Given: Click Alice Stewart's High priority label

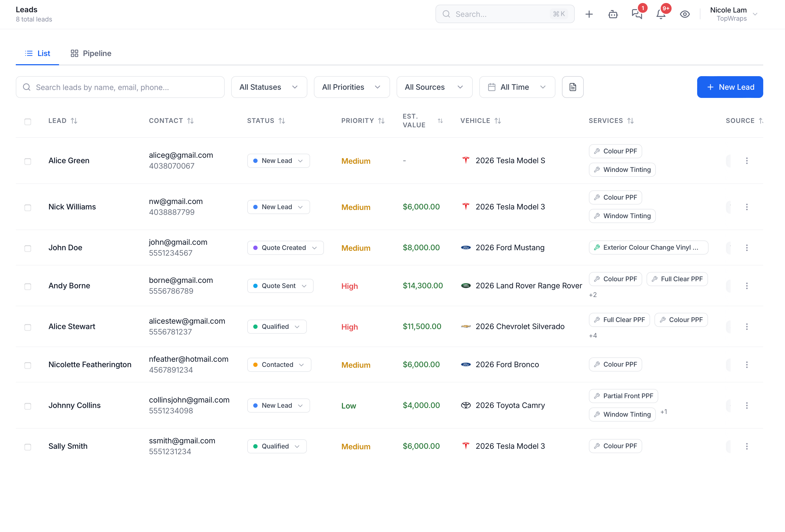Looking at the screenshot, I should [x=350, y=327].
